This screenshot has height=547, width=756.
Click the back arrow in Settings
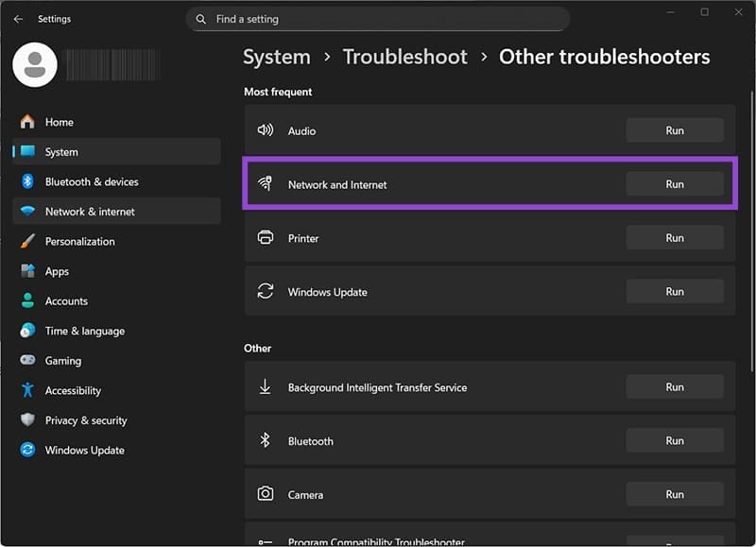(x=18, y=19)
